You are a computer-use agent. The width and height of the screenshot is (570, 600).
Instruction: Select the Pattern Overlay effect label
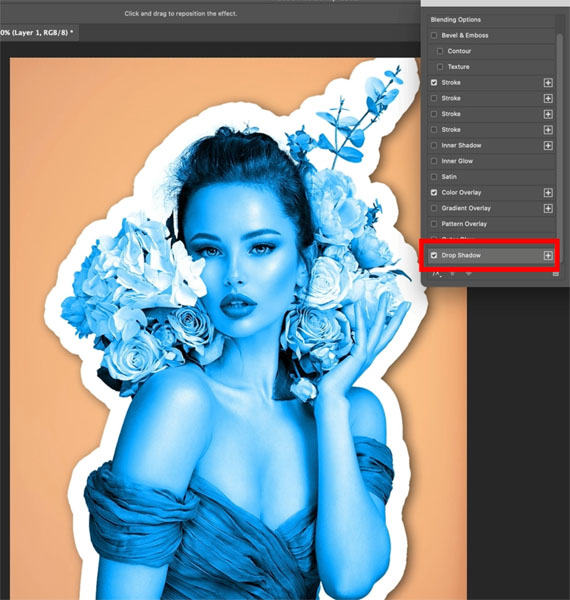click(x=464, y=224)
